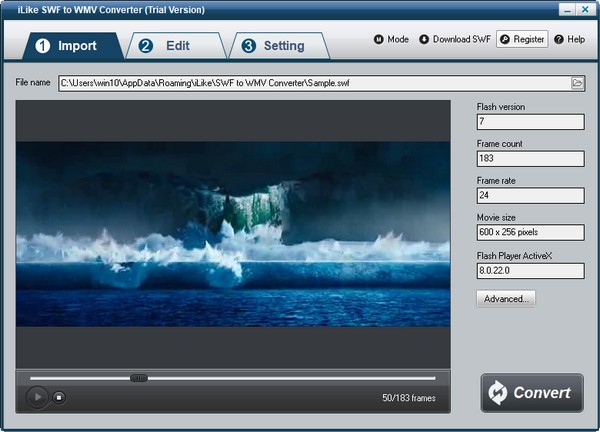The width and height of the screenshot is (600, 432).
Task: Click Download SWF in the top bar
Action: [x=455, y=40]
